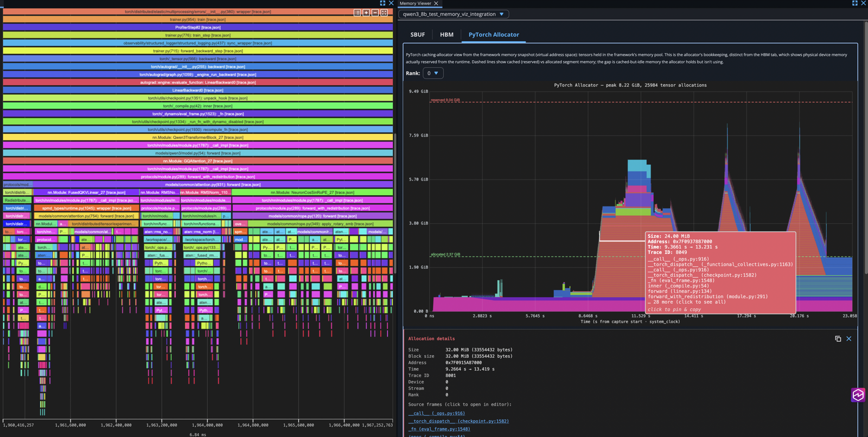The width and height of the screenshot is (868, 437).
Task: Click the errors/__init__.py(380): wrapper bar
Action: coord(197,11)
